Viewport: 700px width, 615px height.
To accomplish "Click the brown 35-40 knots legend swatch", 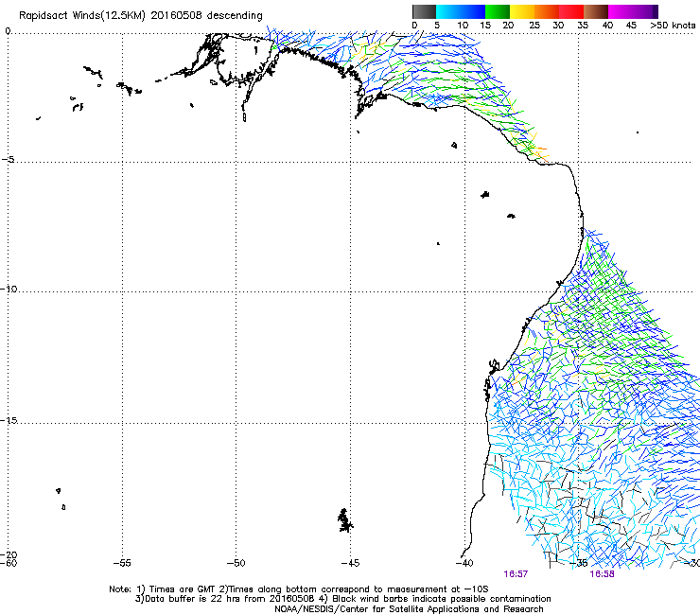I will click(596, 11).
